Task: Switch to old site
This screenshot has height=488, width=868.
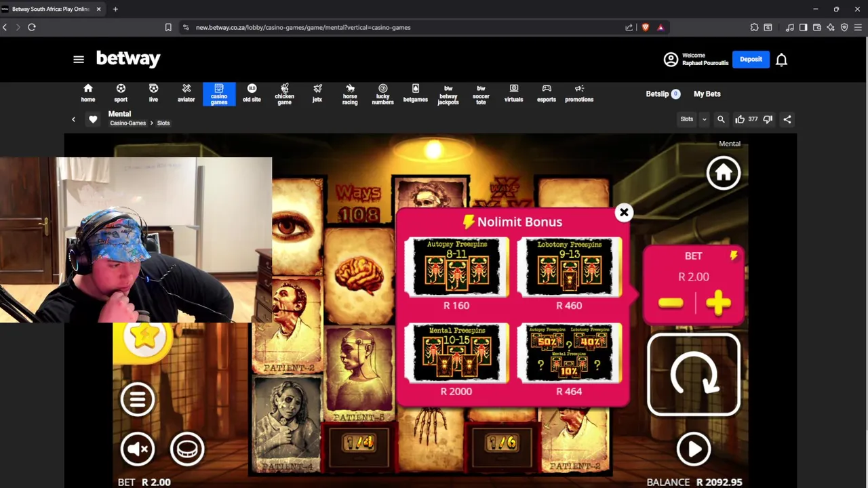Action: click(x=252, y=94)
